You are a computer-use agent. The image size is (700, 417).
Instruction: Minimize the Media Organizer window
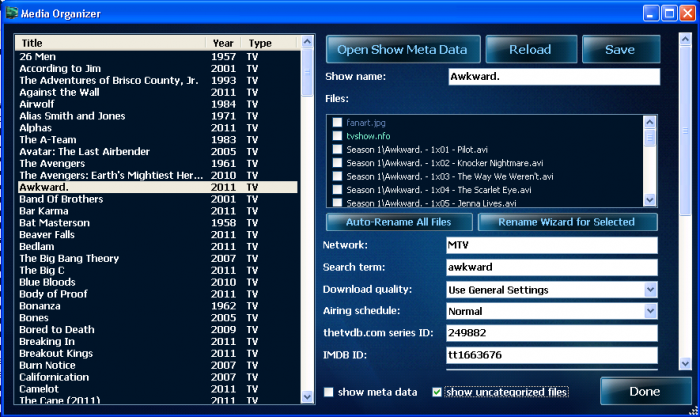[x=651, y=13]
